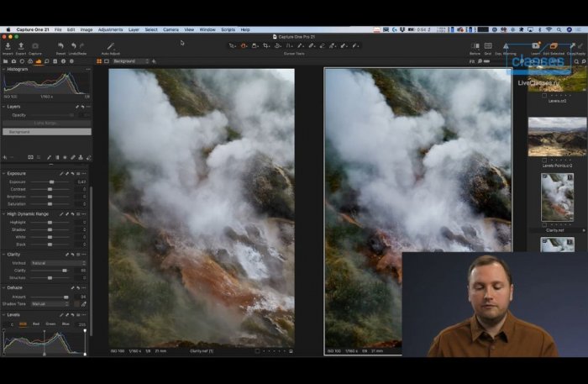Select the Blue channel in Levels
The image size is (588, 384).
[x=66, y=324]
